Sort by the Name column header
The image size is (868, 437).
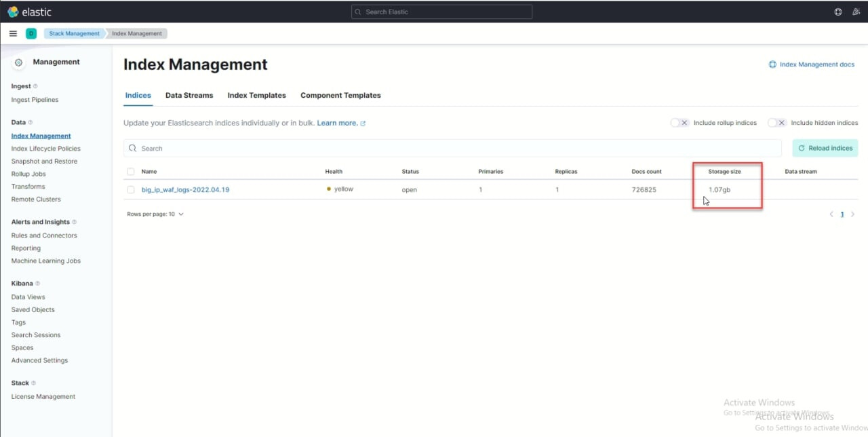click(x=149, y=172)
